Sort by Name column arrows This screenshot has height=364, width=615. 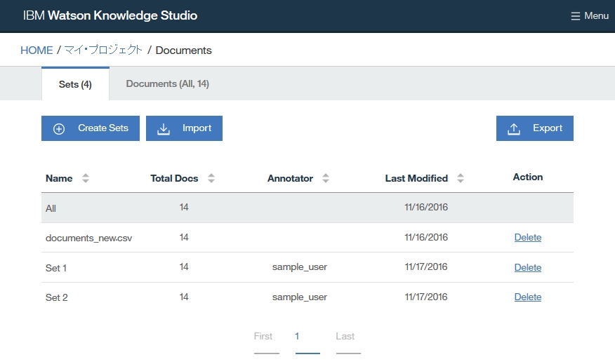(86, 178)
